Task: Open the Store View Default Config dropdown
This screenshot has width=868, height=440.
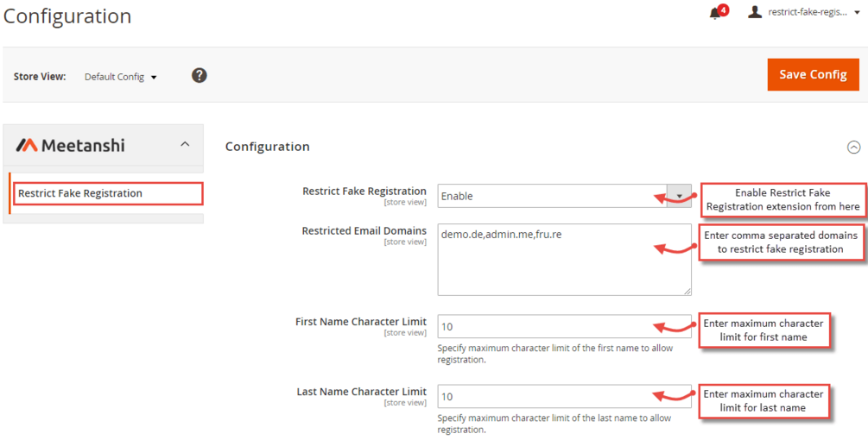Action: (x=121, y=77)
